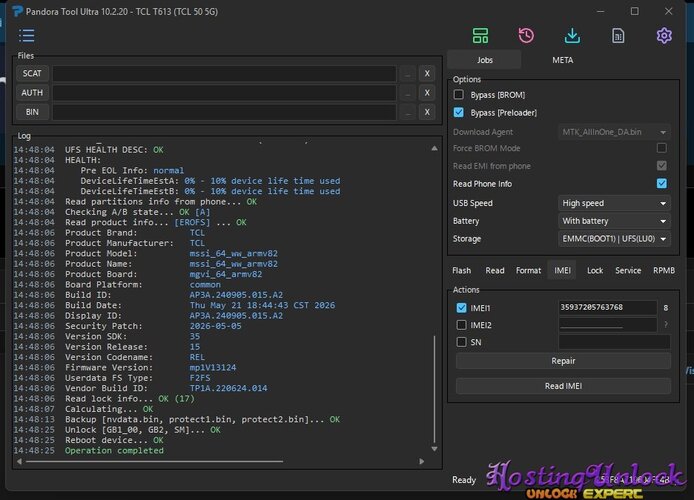694x500 pixels.
Task: Select the IMEI tab
Action: coord(562,270)
